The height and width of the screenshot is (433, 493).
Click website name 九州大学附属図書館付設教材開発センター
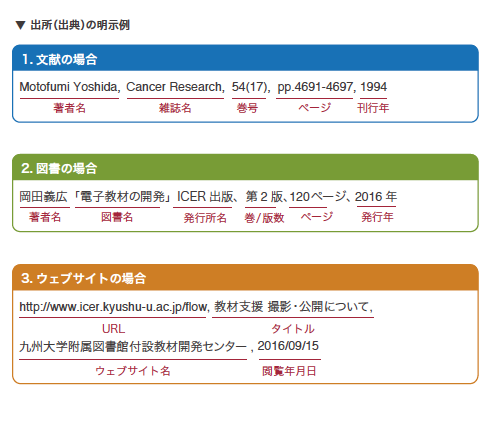pos(133,347)
